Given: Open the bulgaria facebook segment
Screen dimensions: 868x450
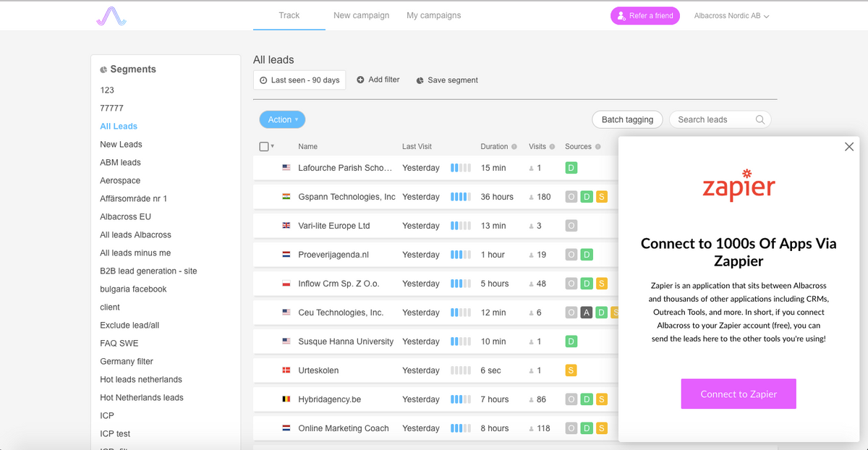Looking at the screenshot, I should pos(133,289).
